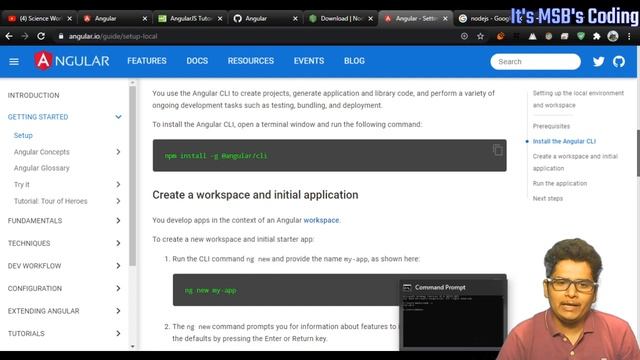Bookmark this page with the star icon
The width and height of the screenshot is (640, 360).
pyautogui.click(x=480, y=36)
